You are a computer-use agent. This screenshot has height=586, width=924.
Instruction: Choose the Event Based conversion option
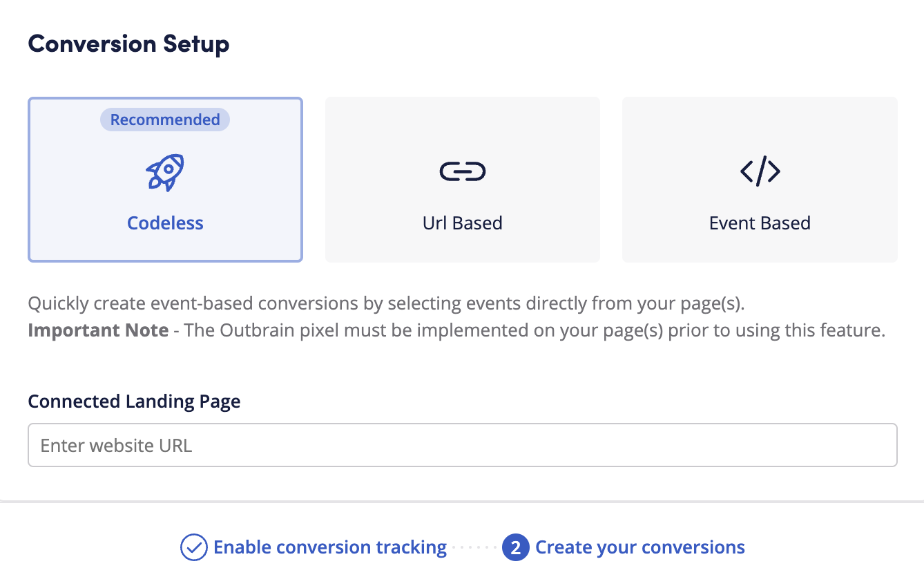point(760,180)
